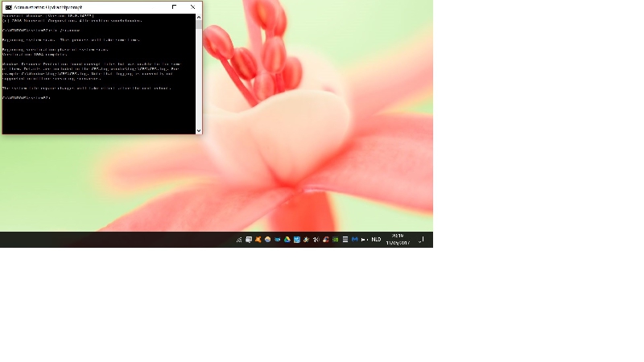The width and height of the screenshot is (644, 362).
Task: Click the Administrator Command Prompt title text
Action: point(48,7)
